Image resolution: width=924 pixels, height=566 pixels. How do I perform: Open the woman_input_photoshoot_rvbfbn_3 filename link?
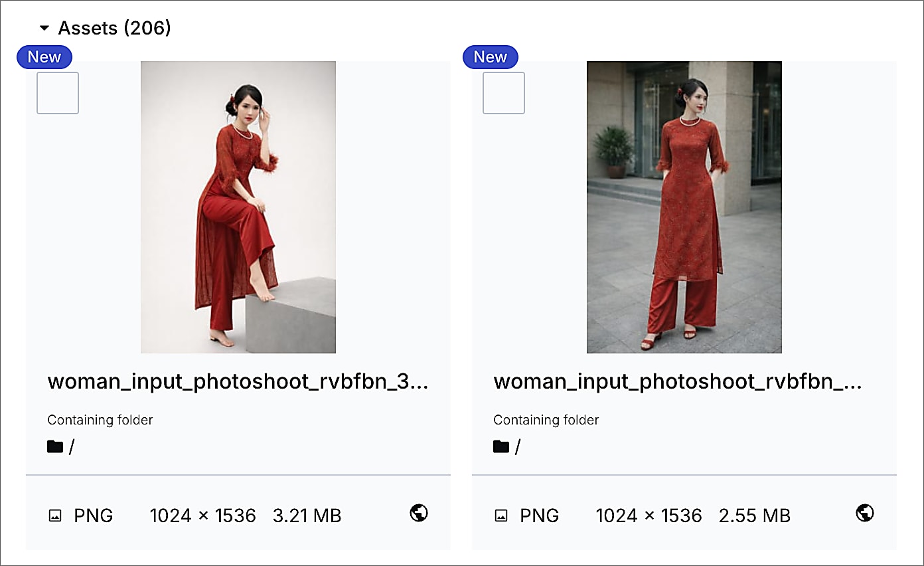click(x=238, y=382)
